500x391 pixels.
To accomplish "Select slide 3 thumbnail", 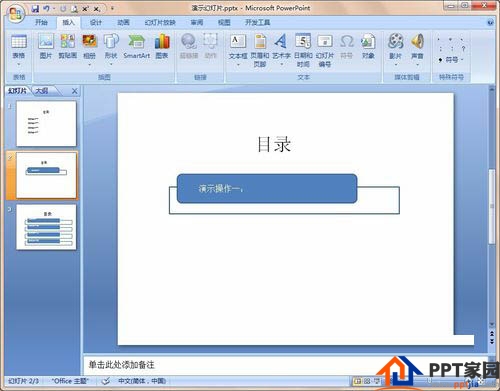I will (46, 227).
